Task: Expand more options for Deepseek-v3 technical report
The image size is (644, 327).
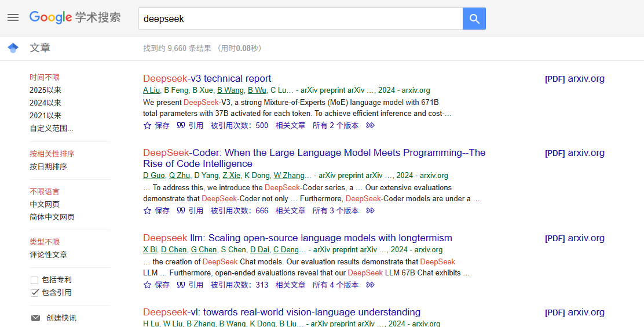Action: (x=370, y=125)
